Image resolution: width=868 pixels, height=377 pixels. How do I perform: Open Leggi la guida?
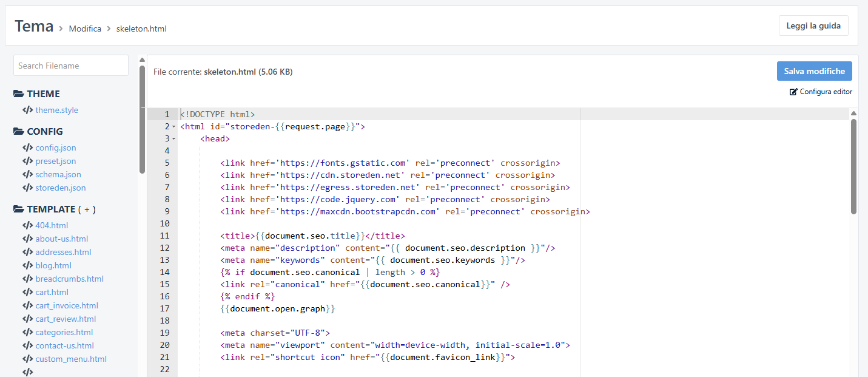(x=813, y=25)
